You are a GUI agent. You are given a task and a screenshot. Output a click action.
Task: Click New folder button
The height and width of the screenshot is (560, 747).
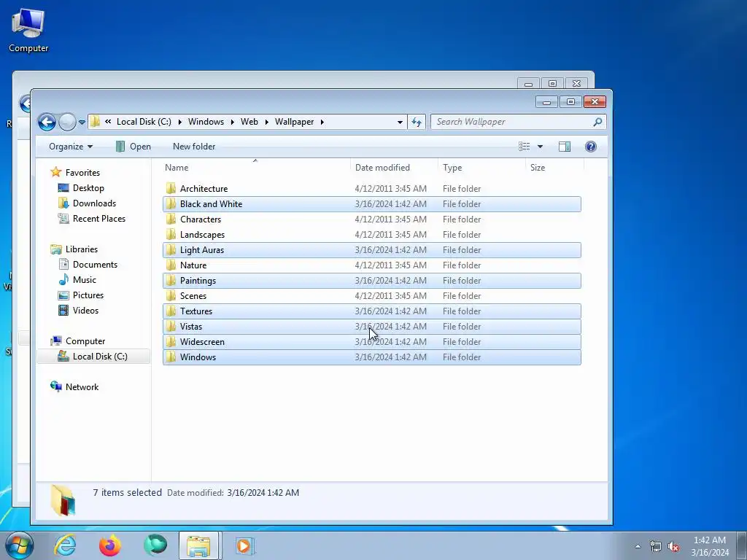[194, 147]
